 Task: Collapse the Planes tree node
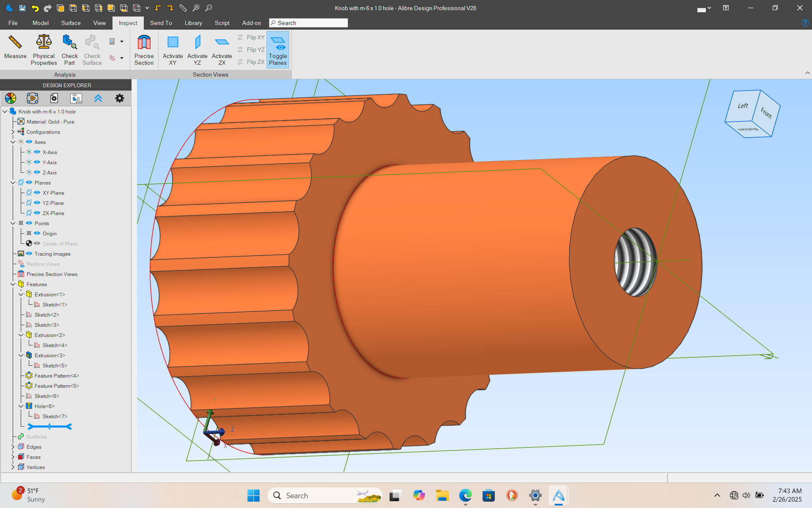13,183
